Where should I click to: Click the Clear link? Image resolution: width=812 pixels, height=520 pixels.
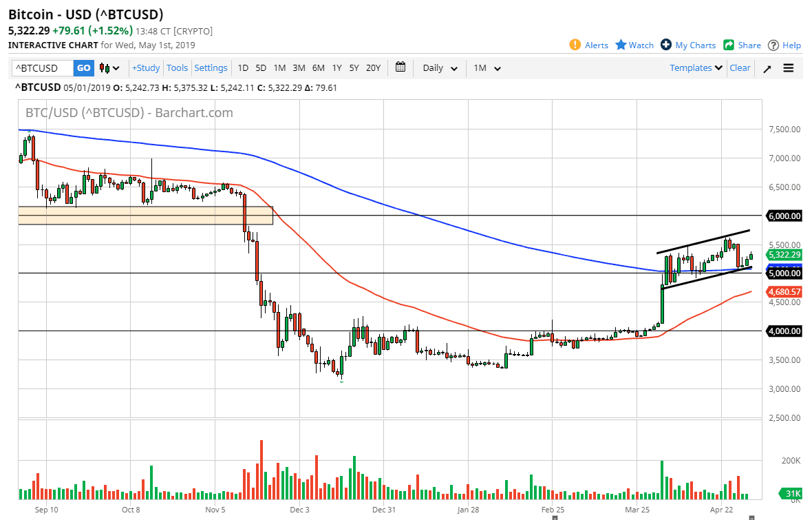[x=740, y=67]
